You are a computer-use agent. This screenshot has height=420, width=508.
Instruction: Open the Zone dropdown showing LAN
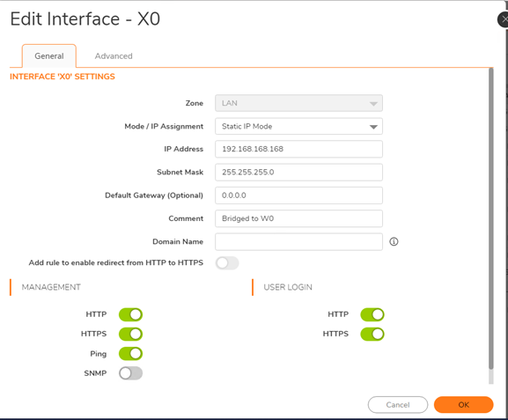pyautogui.click(x=298, y=103)
